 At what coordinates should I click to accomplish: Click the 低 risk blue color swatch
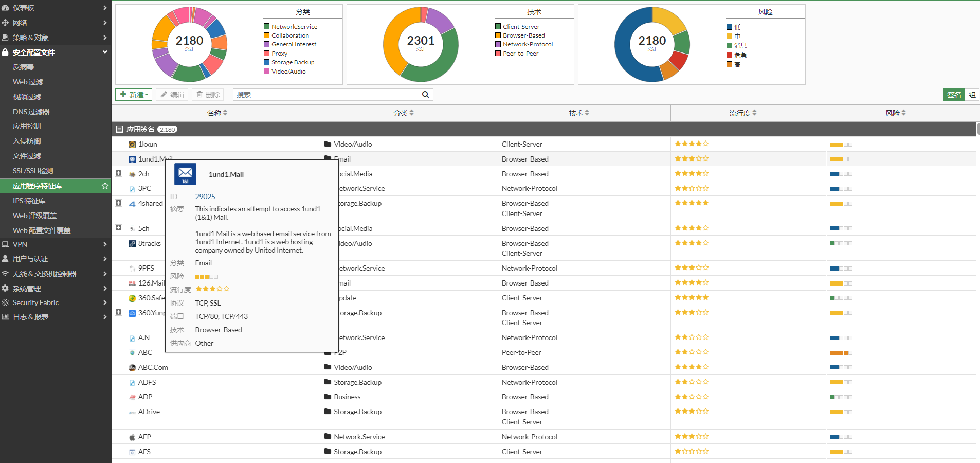(x=729, y=27)
